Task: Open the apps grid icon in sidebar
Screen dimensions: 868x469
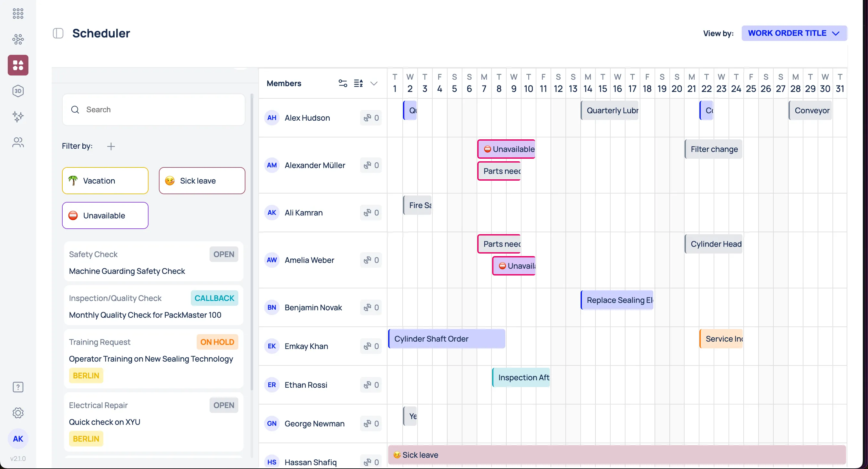Action: (18, 14)
